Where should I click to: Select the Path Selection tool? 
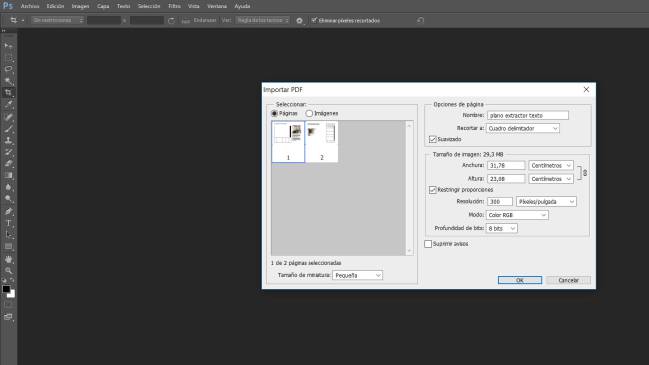point(8,235)
